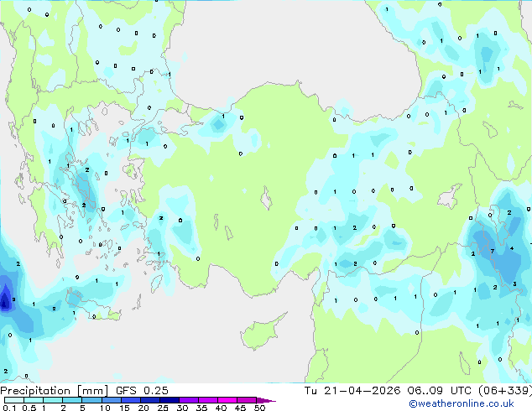Click the legend label "0.1"
Viewport: 532px width, 411px height.
point(9,408)
